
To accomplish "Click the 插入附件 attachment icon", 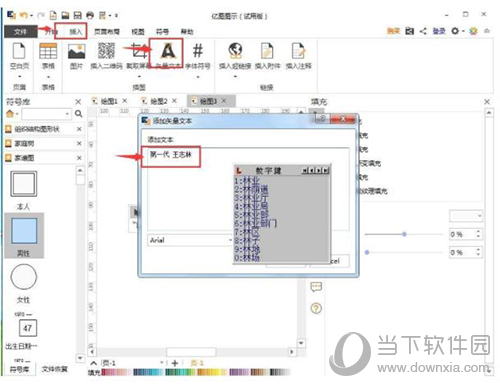I will click(267, 51).
